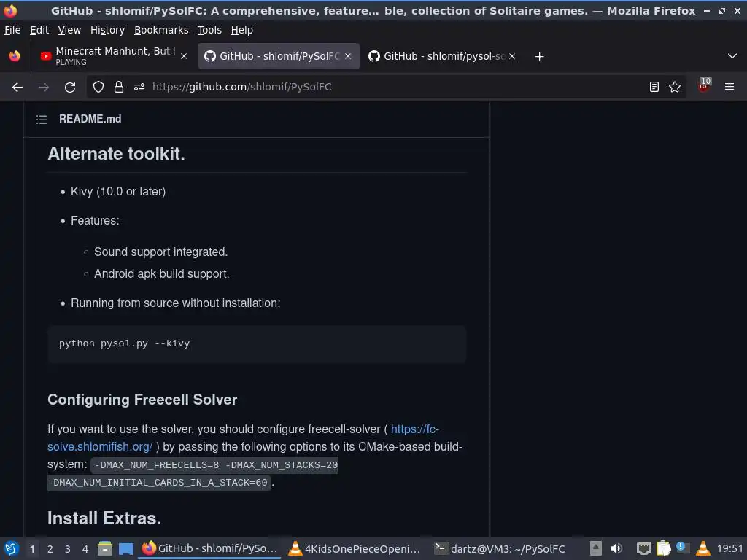747x560 pixels.
Task: Click the Kivy (10.0 or later) bullet
Action: pos(118,192)
